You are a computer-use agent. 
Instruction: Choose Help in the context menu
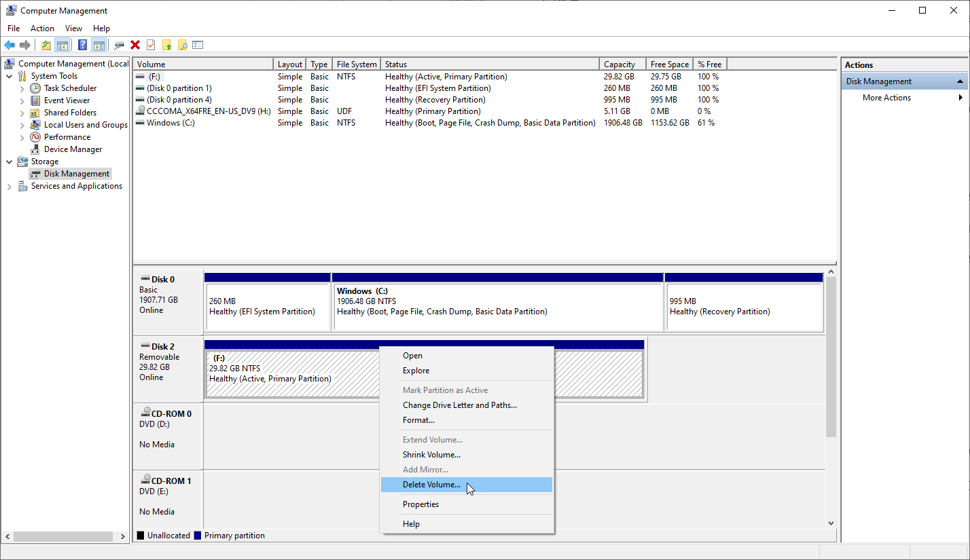pos(467,524)
